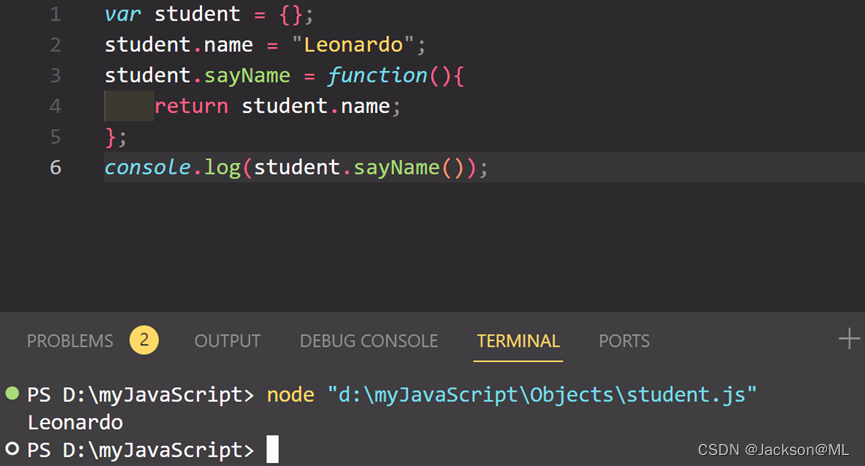
Task: Click the Leonardo output line in terminal
Action: coord(75,422)
